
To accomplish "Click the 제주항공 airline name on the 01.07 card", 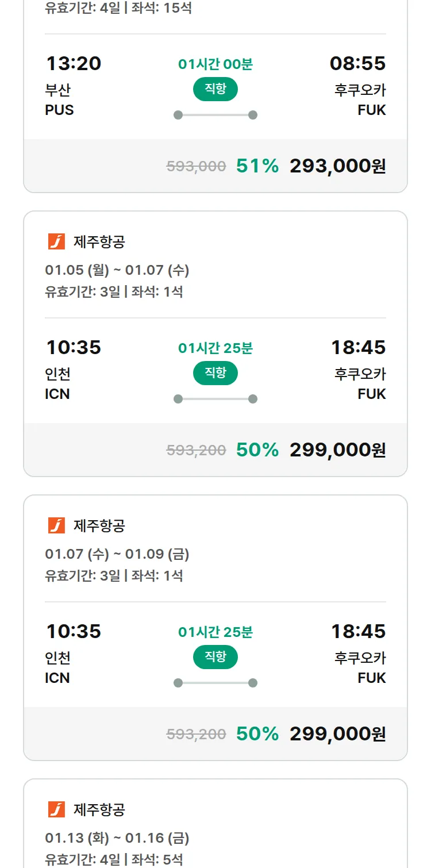I will click(99, 525).
